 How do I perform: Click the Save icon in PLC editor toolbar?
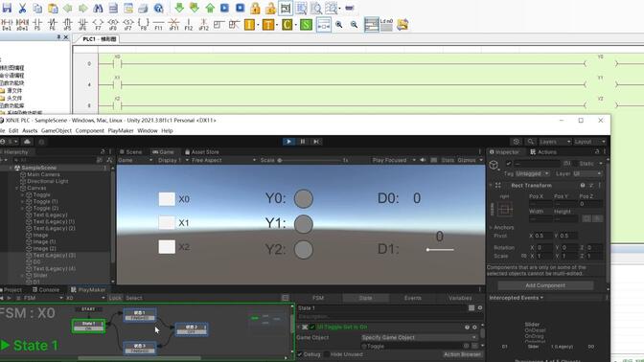[x=7, y=8]
